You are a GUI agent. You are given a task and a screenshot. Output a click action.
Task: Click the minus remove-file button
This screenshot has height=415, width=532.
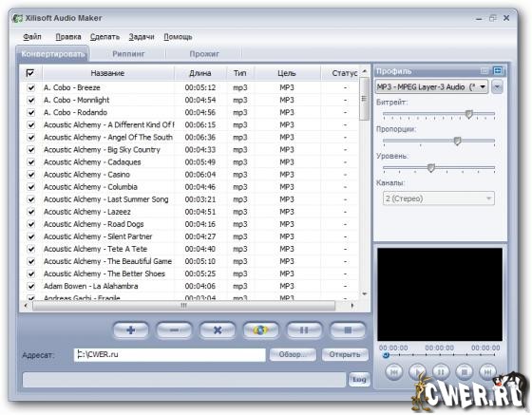[174, 330]
